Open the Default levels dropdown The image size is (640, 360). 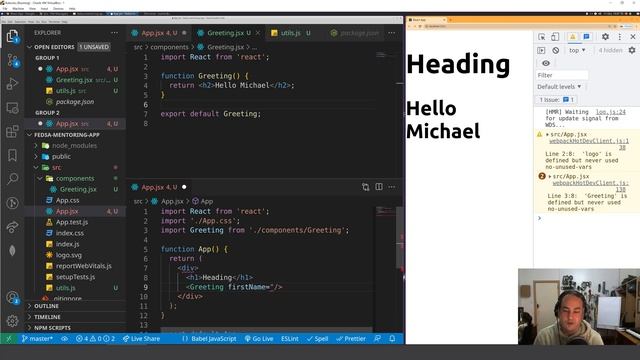(x=559, y=87)
